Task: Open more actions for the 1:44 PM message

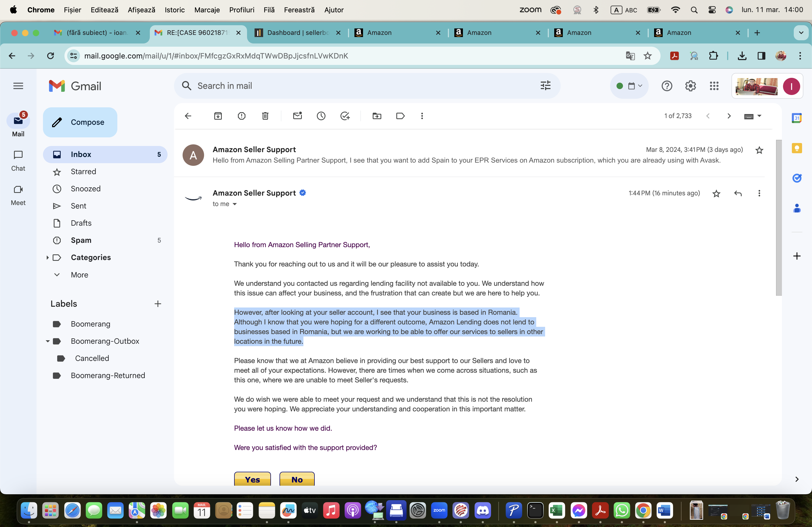Action: [x=759, y=193]
